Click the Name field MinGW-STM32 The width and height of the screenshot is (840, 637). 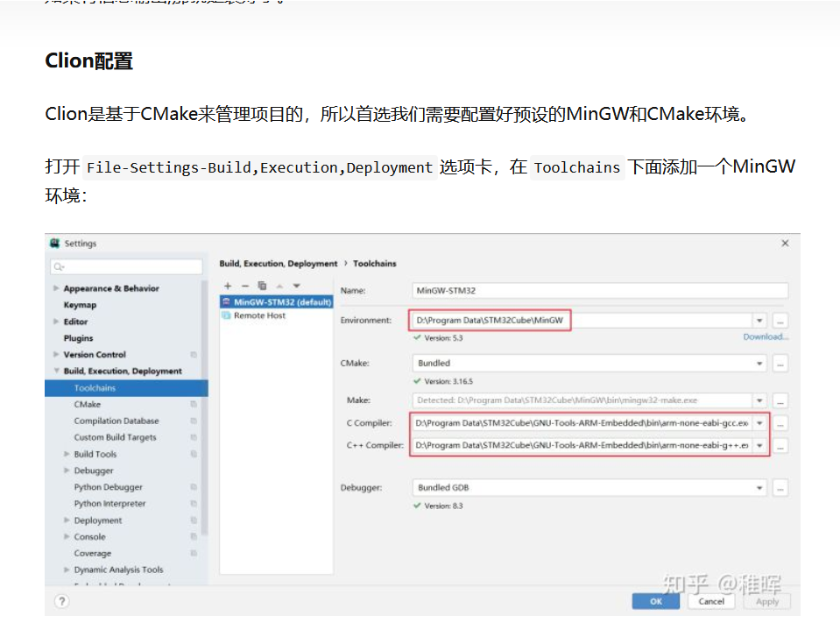pos(600,290)
